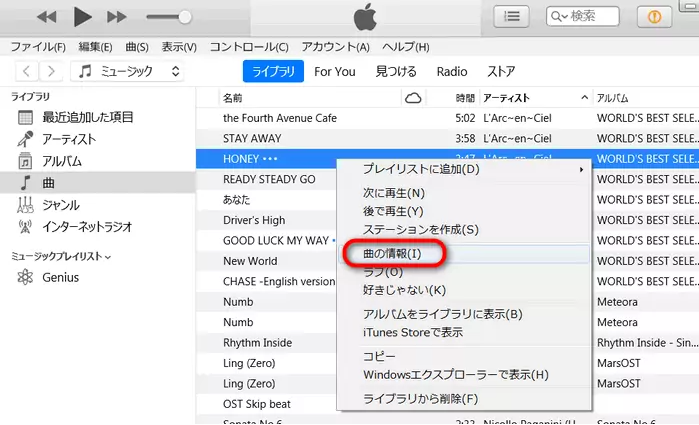Viewport: 699px width, 425px height.
Task: Navigate back with the left arrow button
Action: tap(26, 71)
